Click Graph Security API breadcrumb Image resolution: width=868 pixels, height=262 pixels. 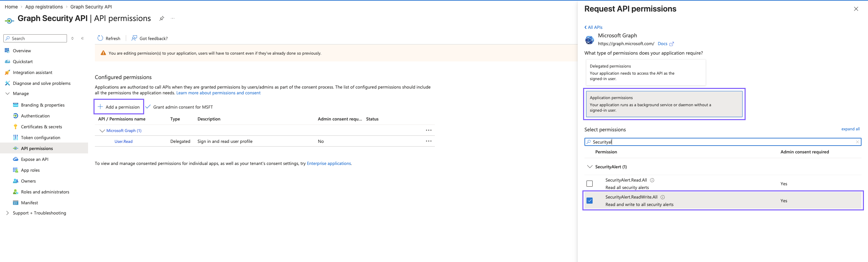(x=91, y=7)
